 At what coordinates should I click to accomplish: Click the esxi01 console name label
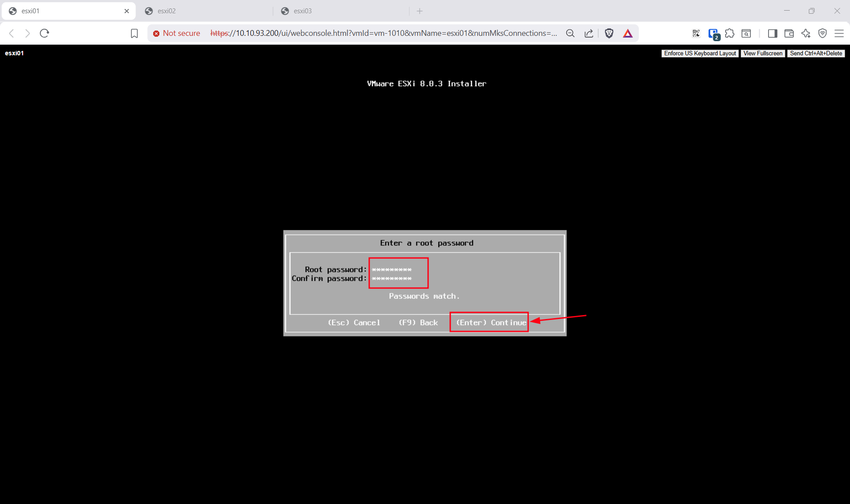pyautogui.click(x=14, y=53)
